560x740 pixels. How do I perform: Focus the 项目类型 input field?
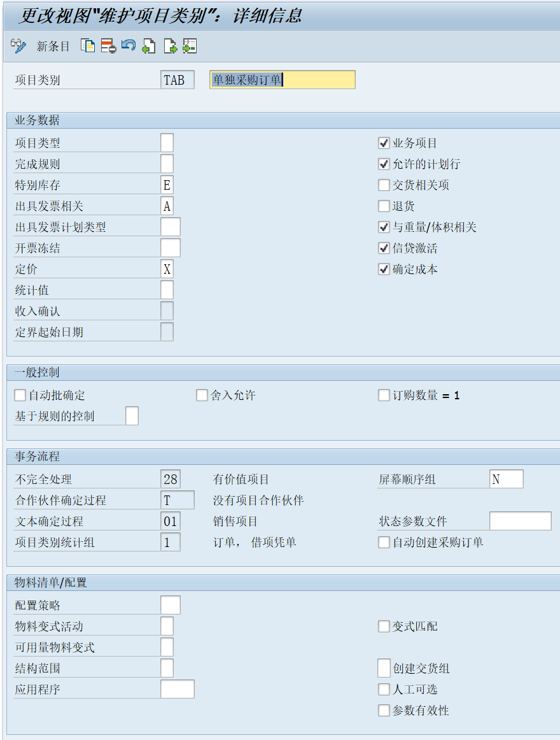pos(167,143)
